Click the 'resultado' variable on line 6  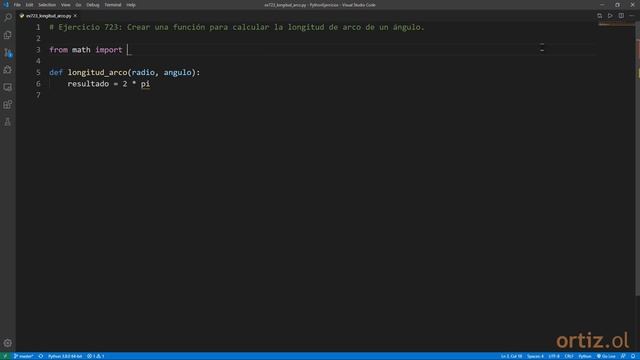point(88,84)
